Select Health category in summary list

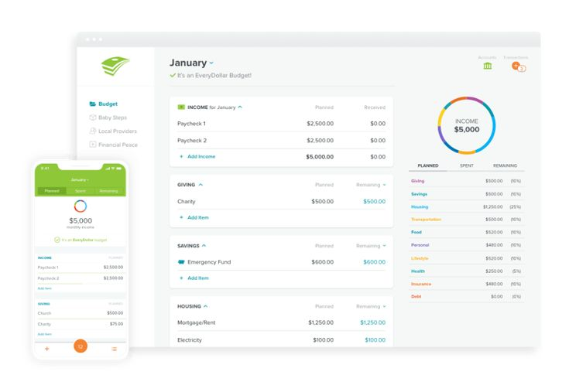pyautogui.click(x=418, y=271)
